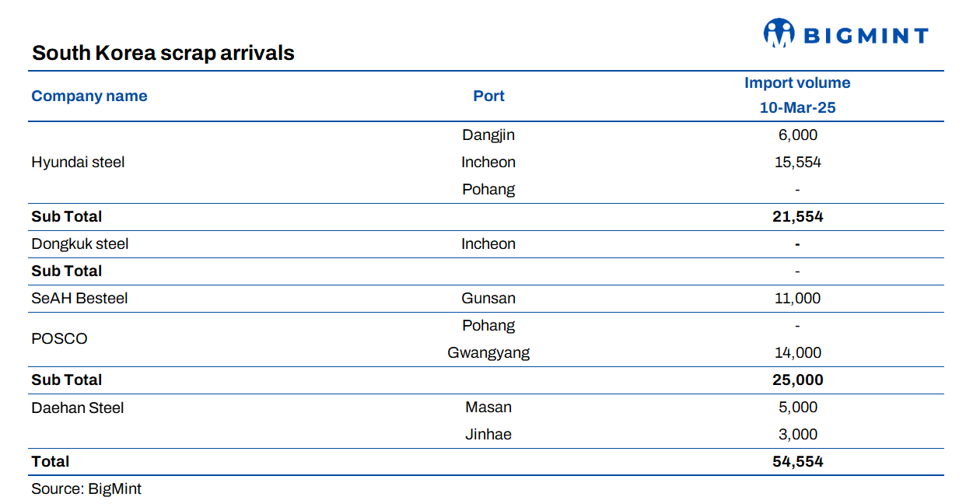The image size is (980, 504).
Task: Click the BigMint logo icon
Action: (x=779, y=33)
